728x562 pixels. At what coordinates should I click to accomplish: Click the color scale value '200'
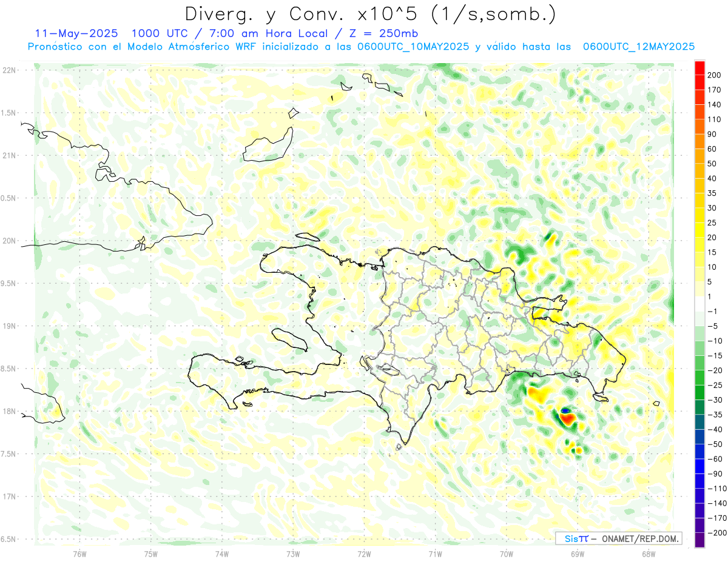click(715, 75)
